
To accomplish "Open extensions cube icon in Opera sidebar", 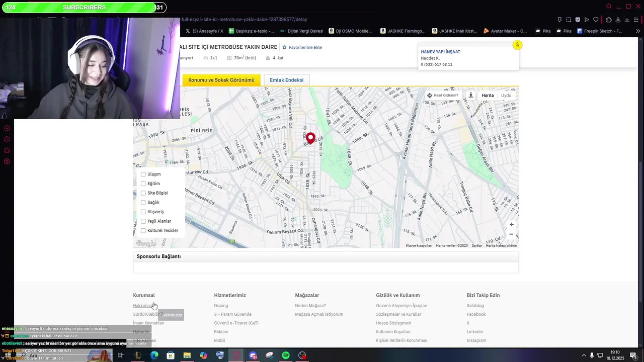I will tap(7, 150).
